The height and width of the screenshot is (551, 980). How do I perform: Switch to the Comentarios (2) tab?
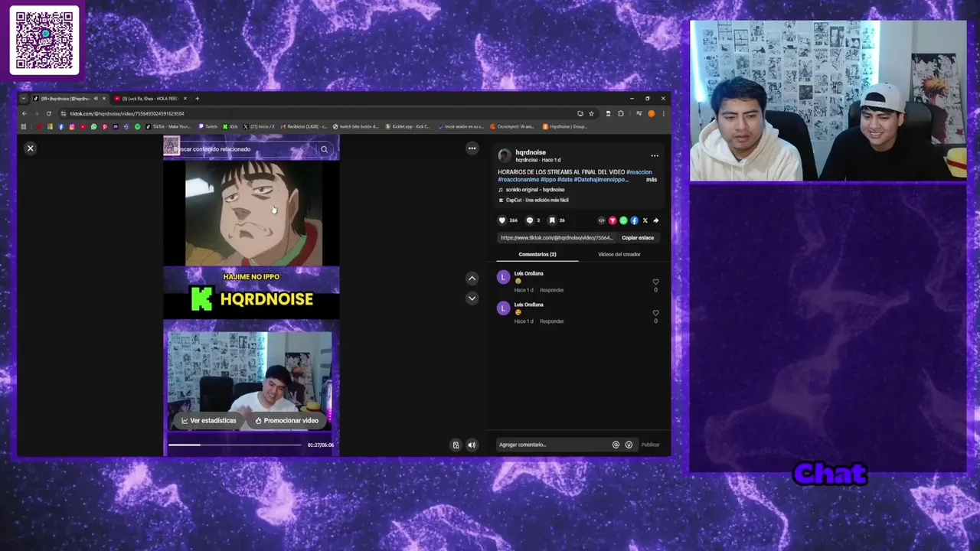(537, 254)
